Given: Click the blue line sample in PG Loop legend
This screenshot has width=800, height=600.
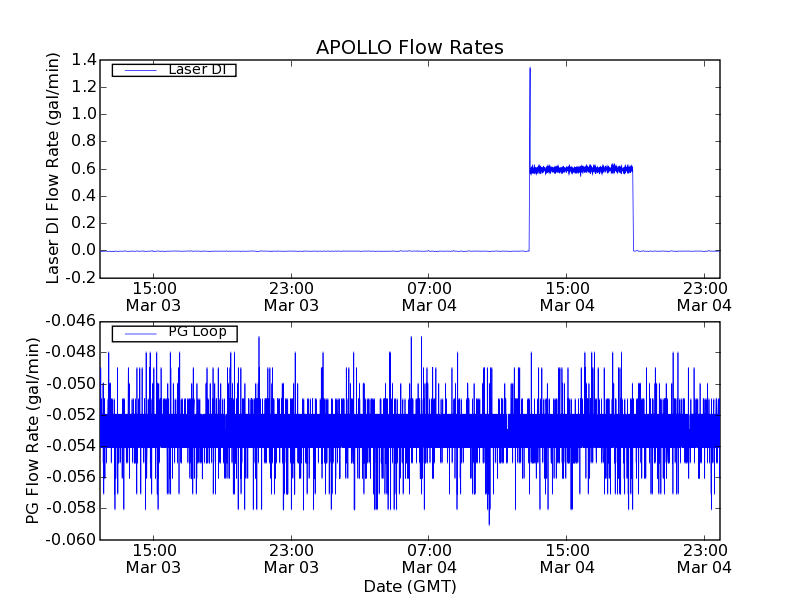Looking at the screenshot, I should click(140, 334).
